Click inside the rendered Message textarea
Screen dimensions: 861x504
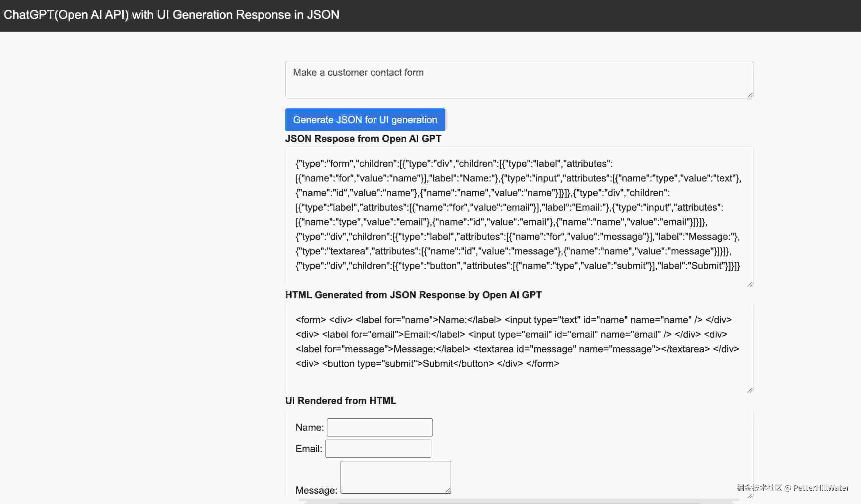coord(395,476)
